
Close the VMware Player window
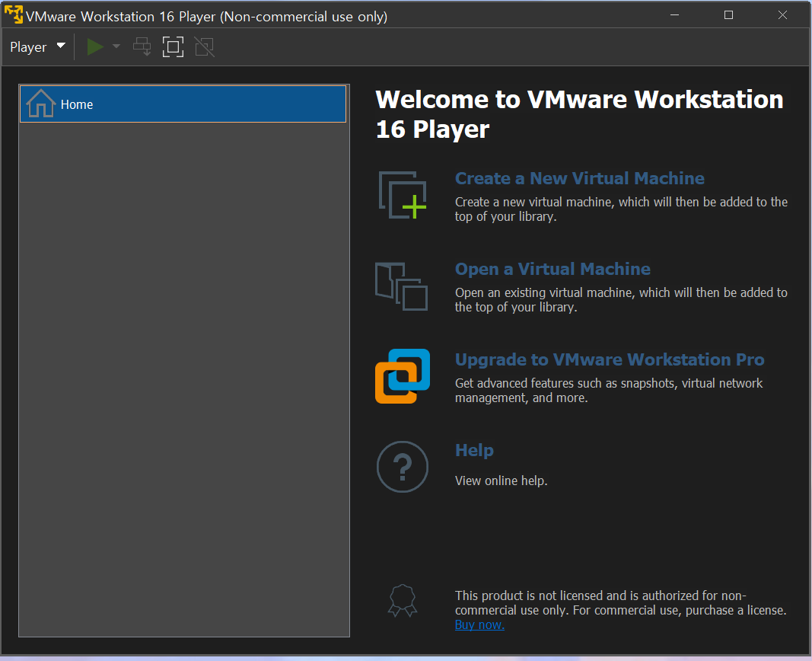[x=782, y=15]
